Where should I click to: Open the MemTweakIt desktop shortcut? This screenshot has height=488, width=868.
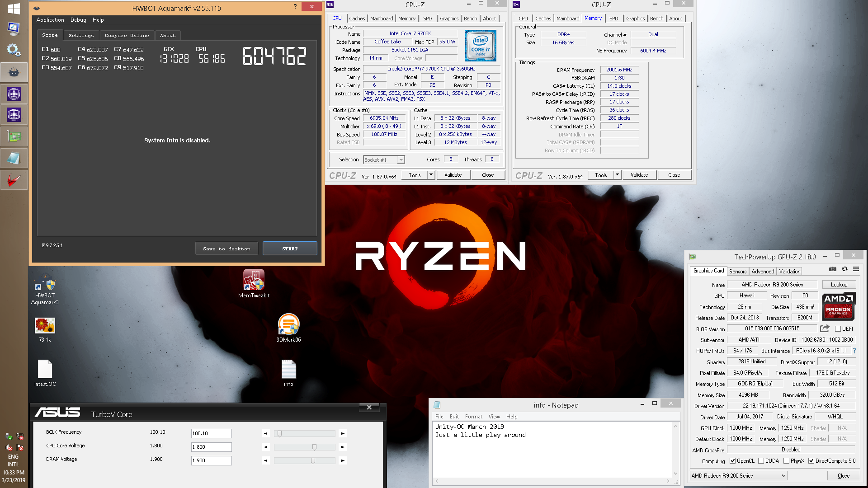click(x=254, y=284)
